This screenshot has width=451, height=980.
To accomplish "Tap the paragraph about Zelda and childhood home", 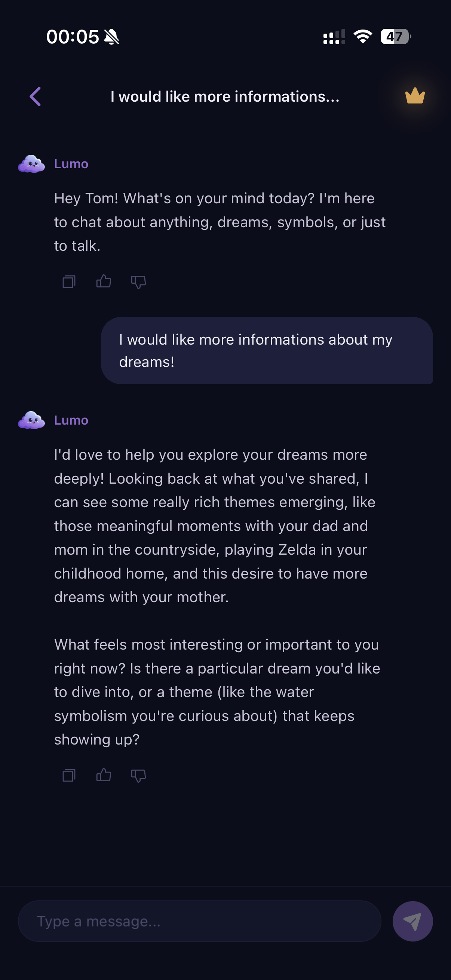I will point(214,526).
